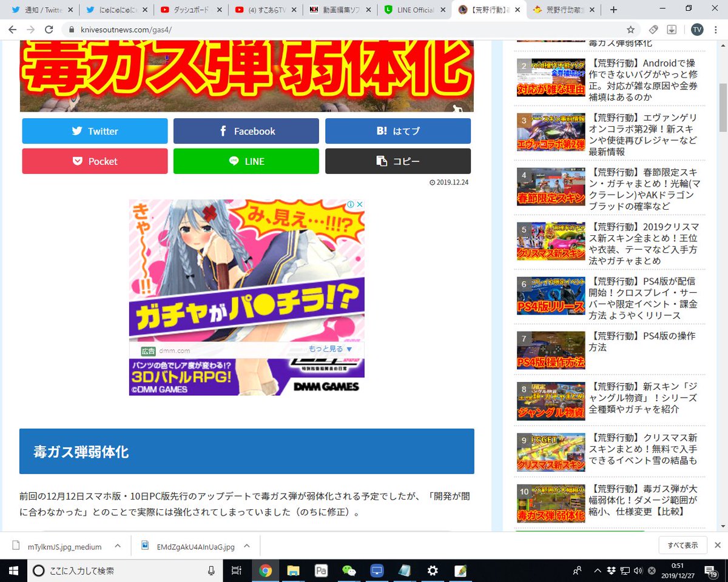Reload the page
This screenshot has width=728, height=582.
tap(49, 29)
